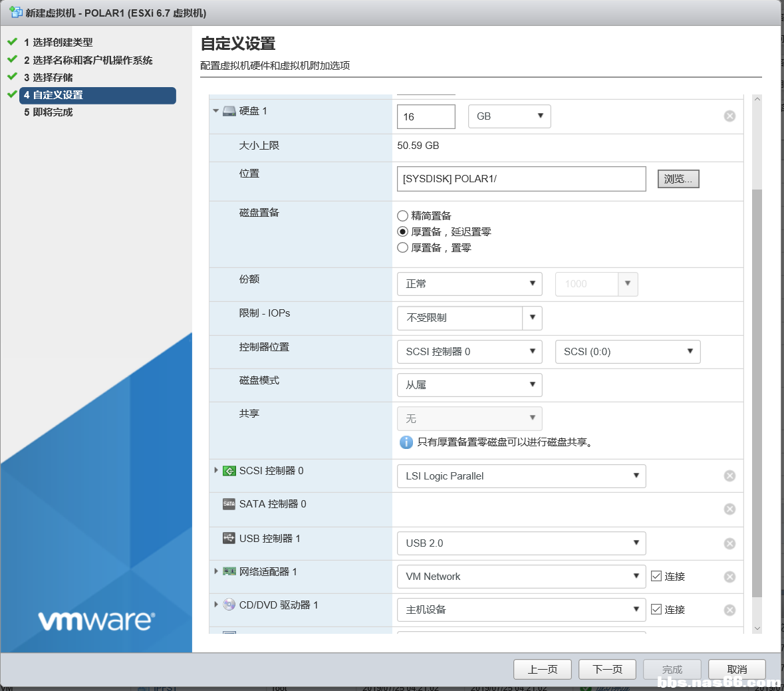Viewport: 784px width, 691px height.
Task: Remove CD/DVD 驱动器 1 with X icon
Action: coord(729,611)
